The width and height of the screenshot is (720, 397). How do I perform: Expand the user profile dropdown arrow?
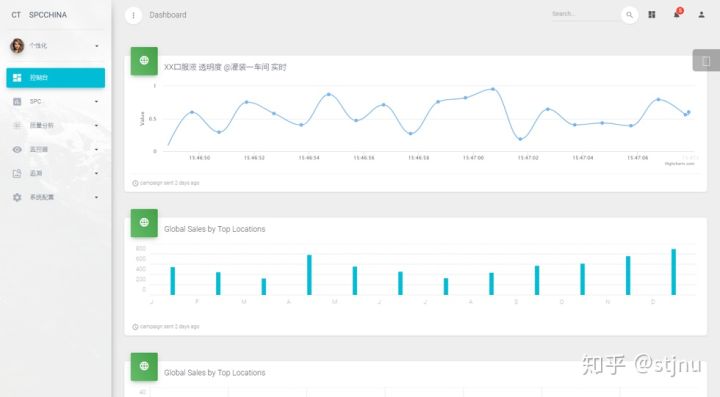(96, 46)
